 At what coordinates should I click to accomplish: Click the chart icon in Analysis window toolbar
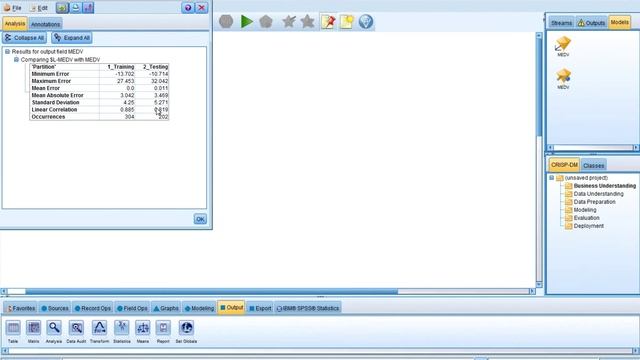click(89, 8)
